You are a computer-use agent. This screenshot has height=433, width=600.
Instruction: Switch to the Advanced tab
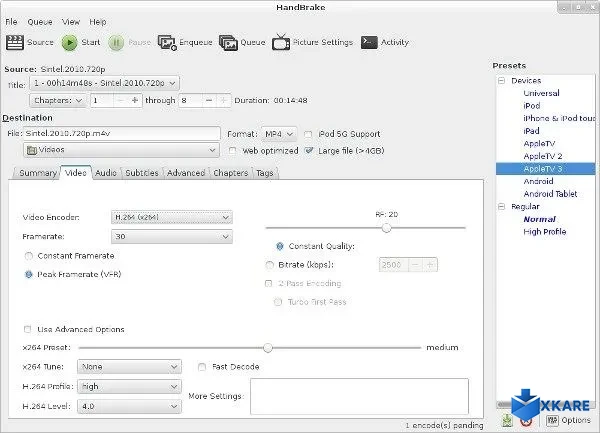pyautogui.click(x=186, y=173)
